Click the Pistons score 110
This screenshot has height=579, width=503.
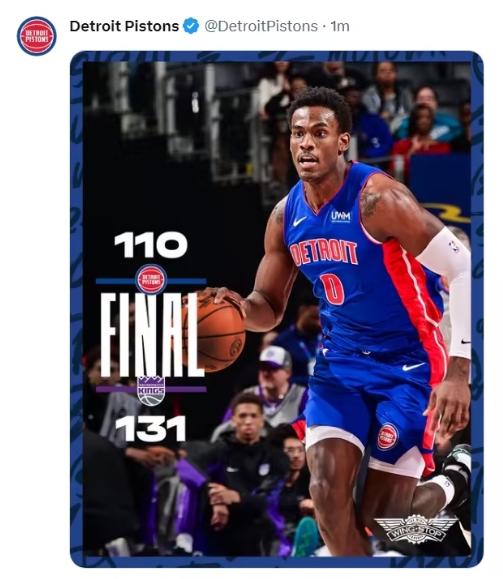pos(151,245)
